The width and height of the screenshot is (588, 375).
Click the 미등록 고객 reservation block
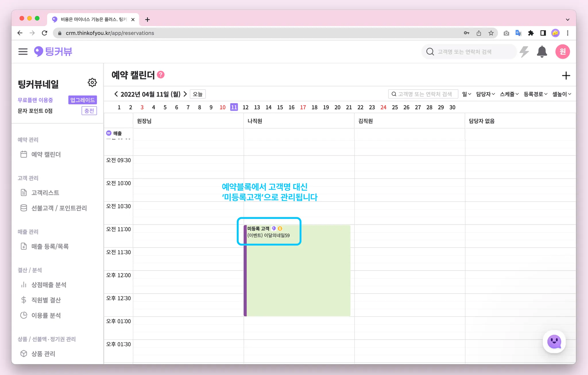pos(297,270)
